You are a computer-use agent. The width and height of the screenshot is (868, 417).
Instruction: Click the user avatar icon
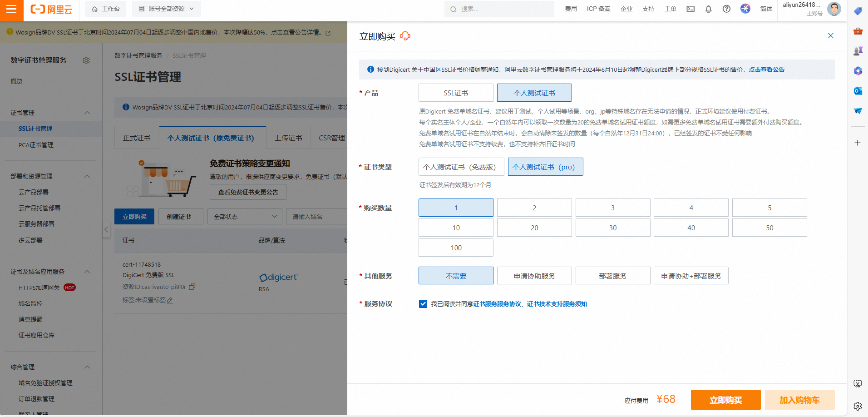[833, 9]
